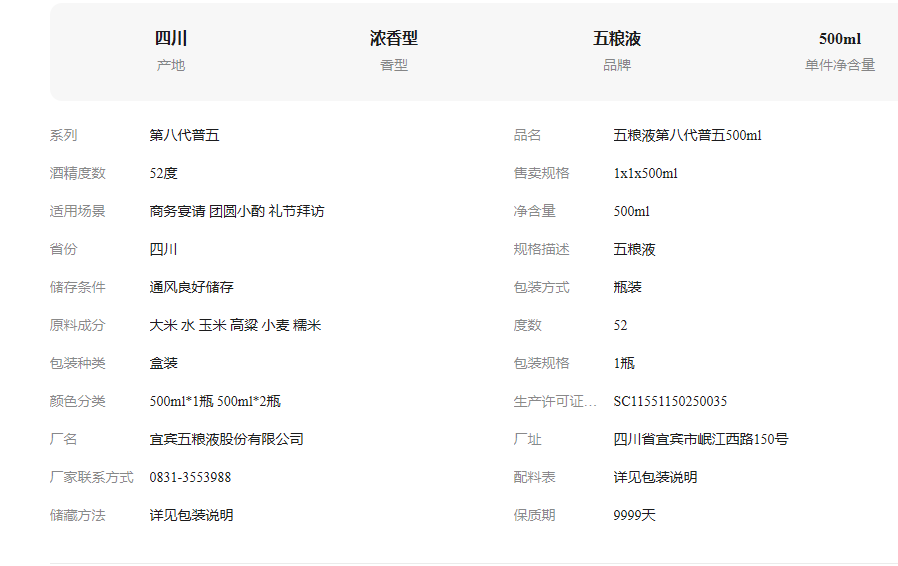Viewport: 898px width, 566px height.
Task: Select the 五粮液 value in 规格描述 row
Action: coord(634,249)
